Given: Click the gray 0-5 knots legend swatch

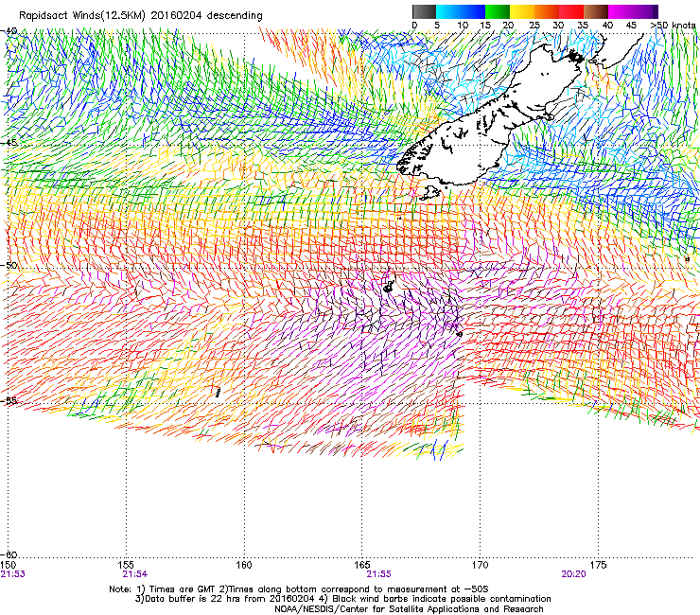Looking at the screenshot, I should click(x=424, y=11).
